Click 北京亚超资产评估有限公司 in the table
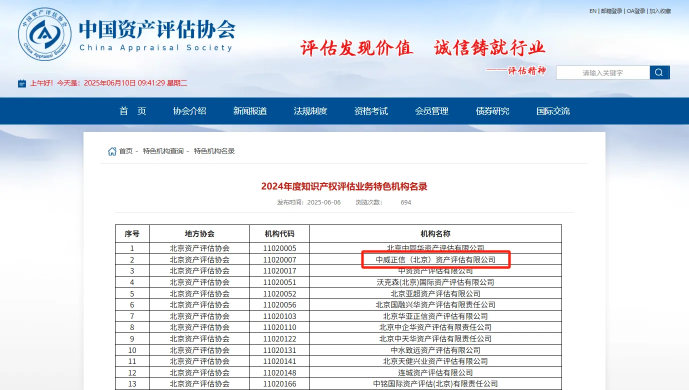This screenshot has width=689, height=390. point(435,293)
